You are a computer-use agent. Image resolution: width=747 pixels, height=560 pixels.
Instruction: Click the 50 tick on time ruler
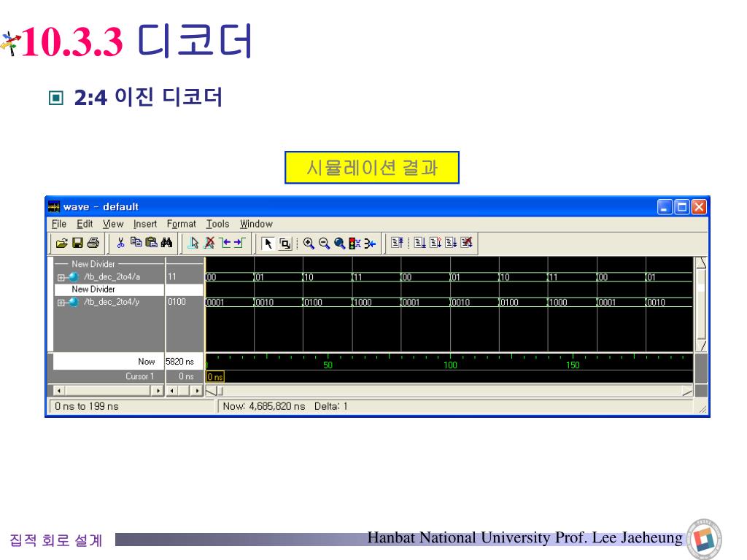coord(328,365)
